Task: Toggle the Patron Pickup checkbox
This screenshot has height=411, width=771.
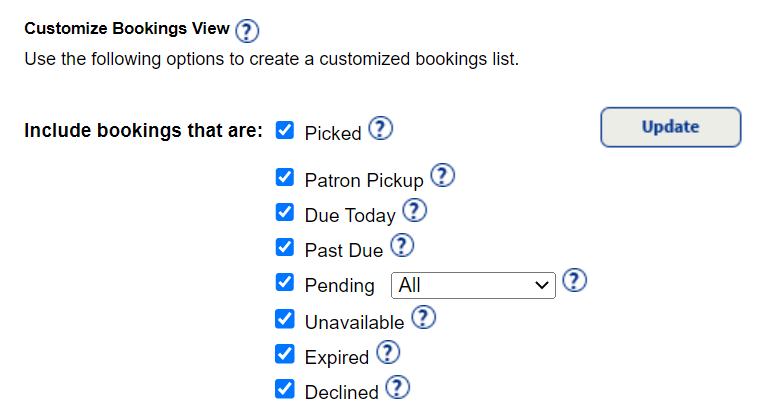Action: (285, 179)
